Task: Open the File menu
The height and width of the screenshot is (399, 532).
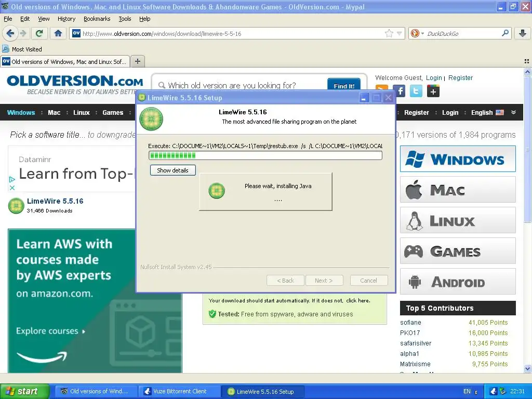Action: (x=8, y=19)
